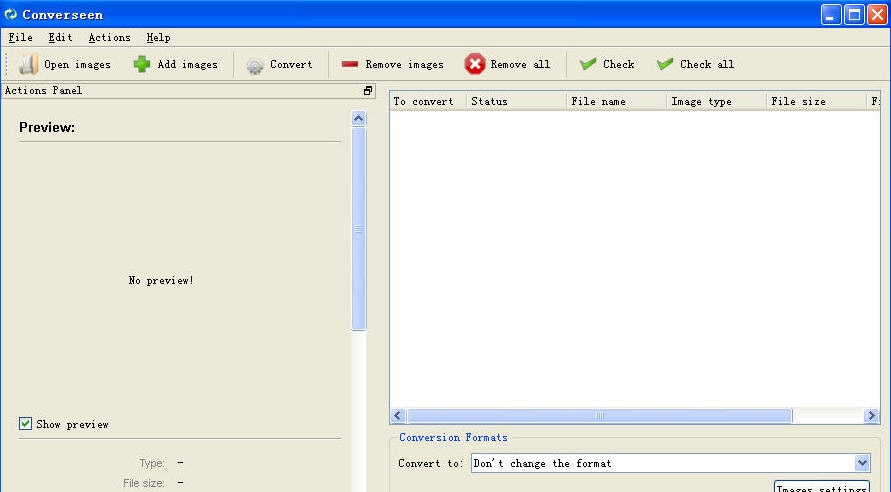Click the red X Remove all icon
Viewport: 891px width, 492px height.
[x=474, y=64]
